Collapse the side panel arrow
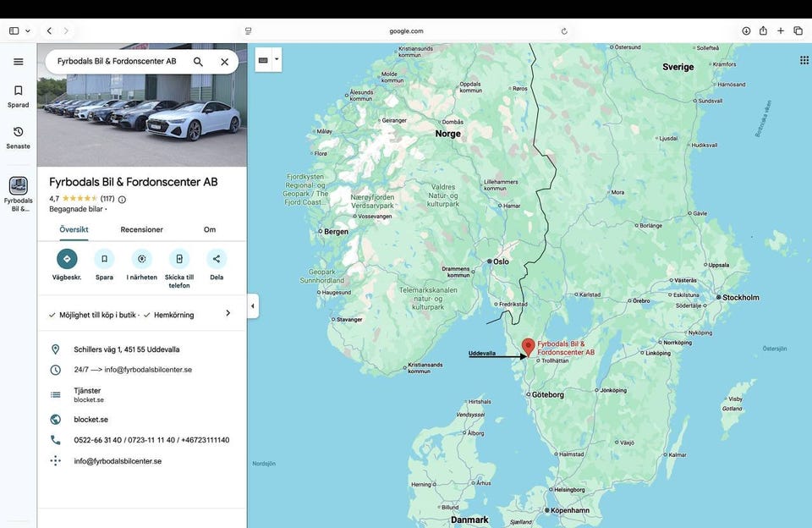Screen dimensions: 812x528 [x=252, y=306]
